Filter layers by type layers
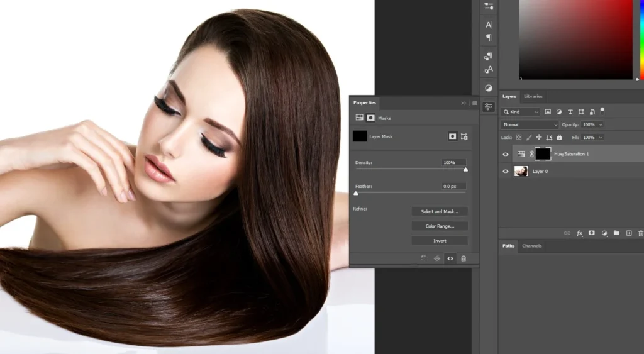 click(x=570, y=112)
